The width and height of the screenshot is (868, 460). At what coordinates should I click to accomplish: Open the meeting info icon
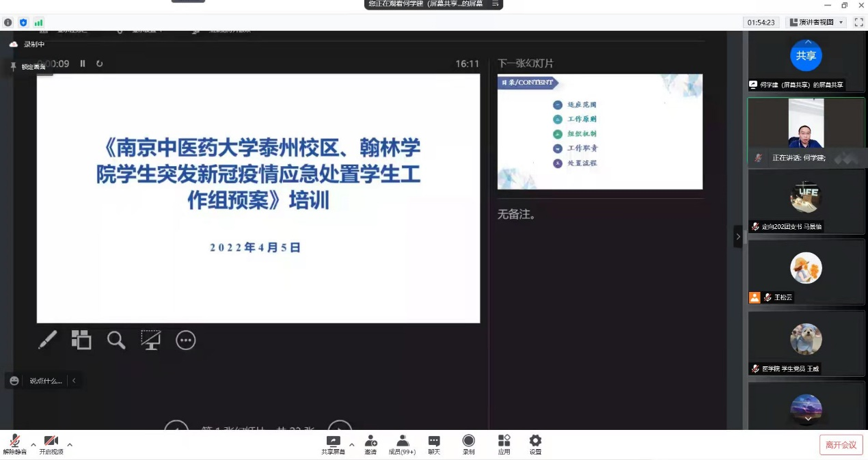pos(8,23)
